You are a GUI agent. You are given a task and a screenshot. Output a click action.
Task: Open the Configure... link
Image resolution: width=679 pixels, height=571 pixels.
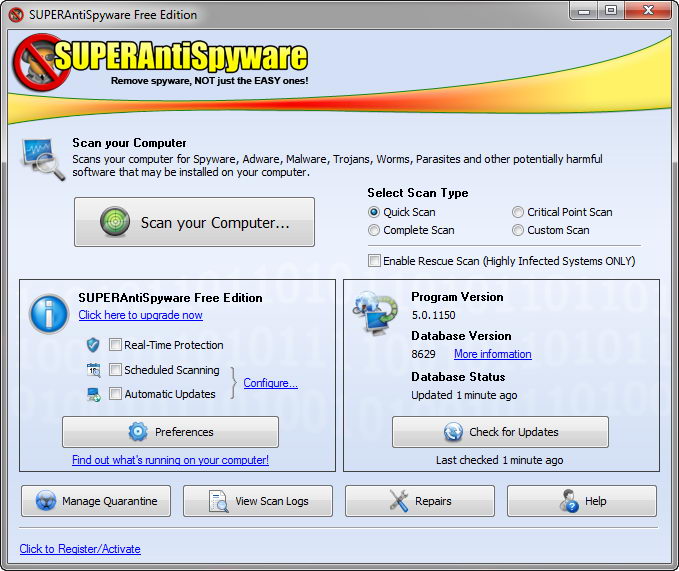[x=271, y=383]
